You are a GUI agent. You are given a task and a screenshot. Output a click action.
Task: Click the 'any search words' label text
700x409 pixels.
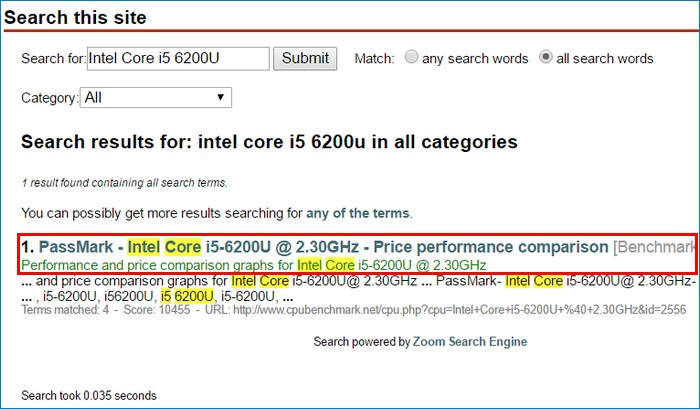pos(475,58)
